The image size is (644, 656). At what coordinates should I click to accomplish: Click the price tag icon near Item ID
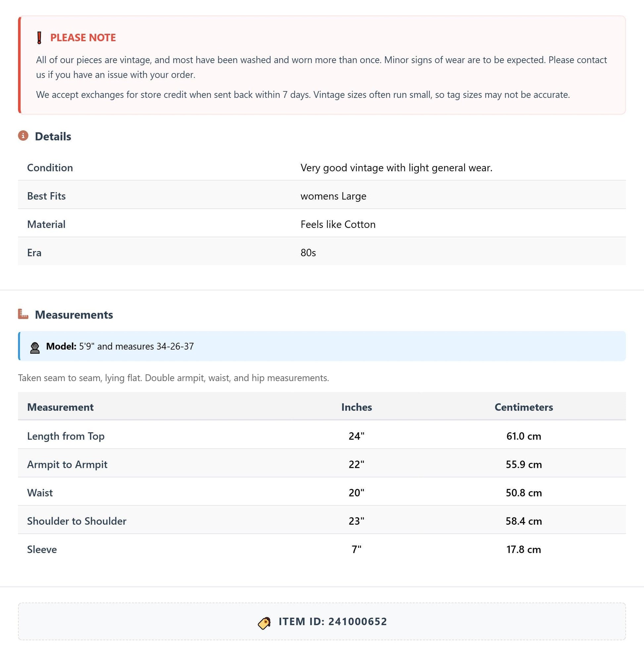pyautogui.click(x=264, y=623)
